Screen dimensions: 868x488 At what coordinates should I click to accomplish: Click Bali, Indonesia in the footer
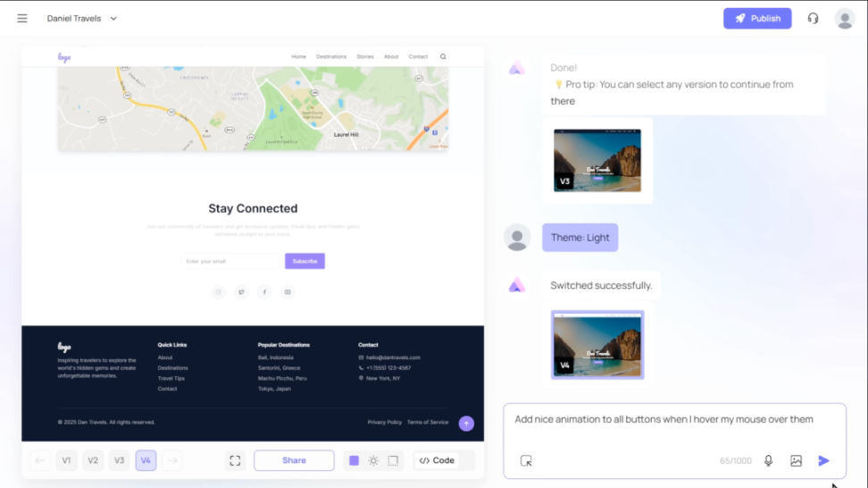tap(276, 358)
